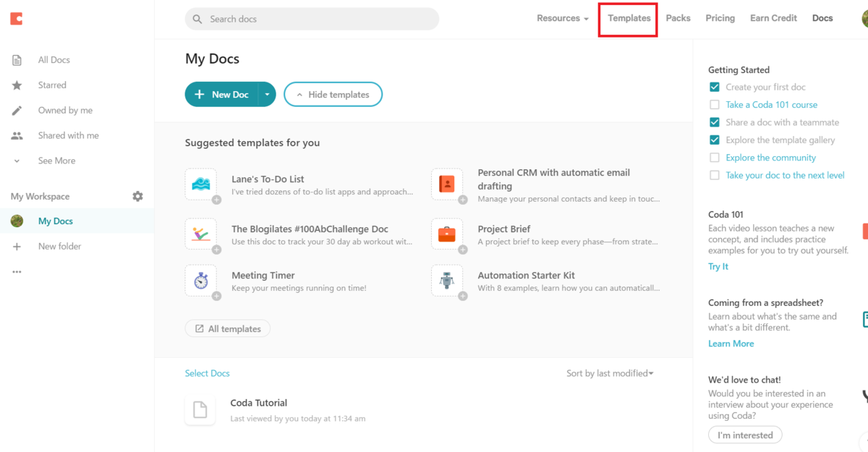Open All Docs document icon
868x452 pixels.
[x=17, y=60]
